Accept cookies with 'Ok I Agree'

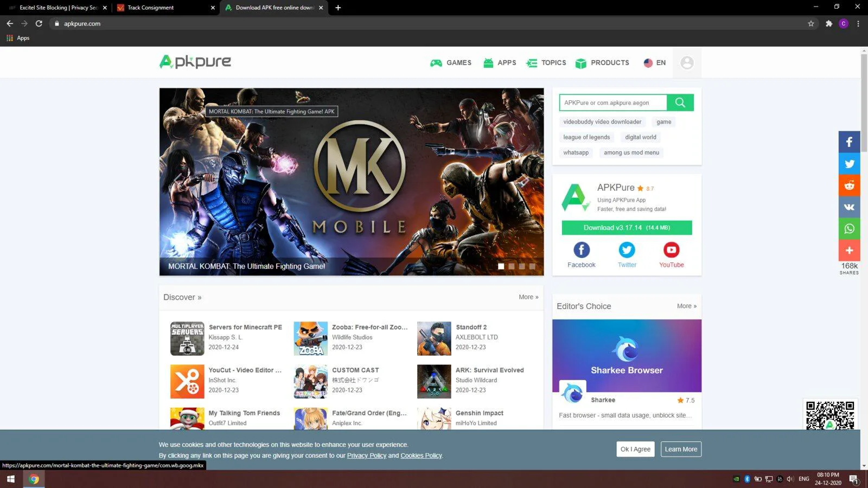point(635,449)
